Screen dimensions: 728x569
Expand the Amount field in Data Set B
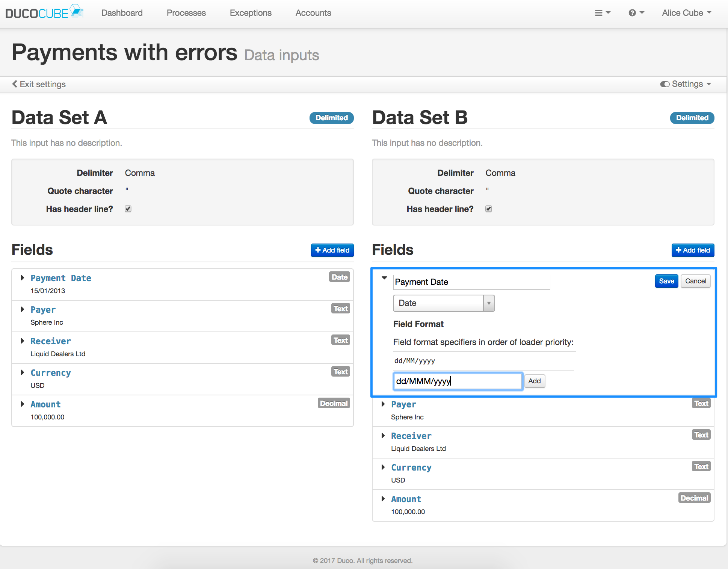[383, 499]
